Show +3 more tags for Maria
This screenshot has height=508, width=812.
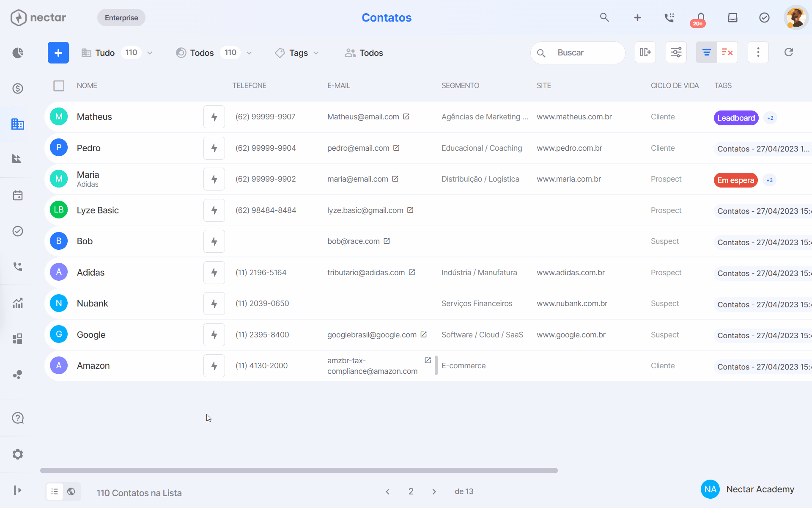coord(770,180)
